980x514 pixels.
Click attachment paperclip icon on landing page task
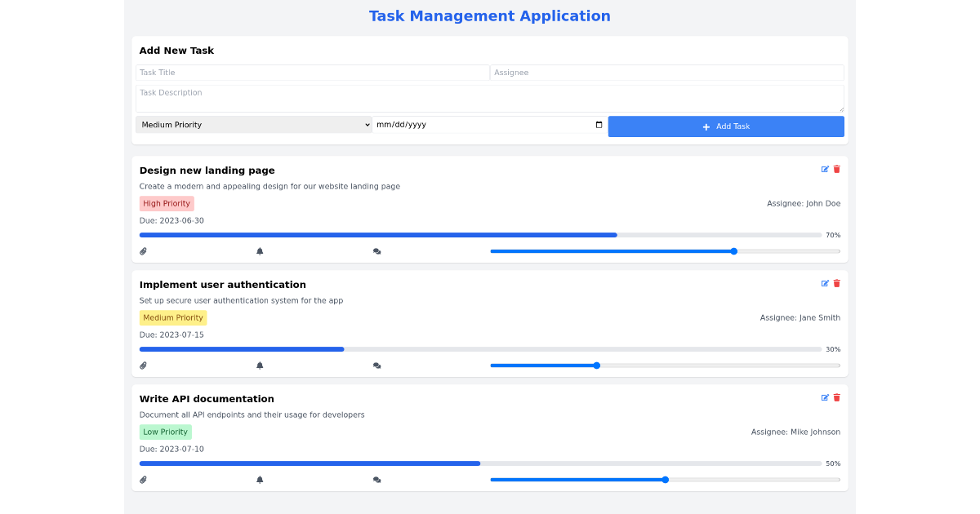[x=143, y=251]
